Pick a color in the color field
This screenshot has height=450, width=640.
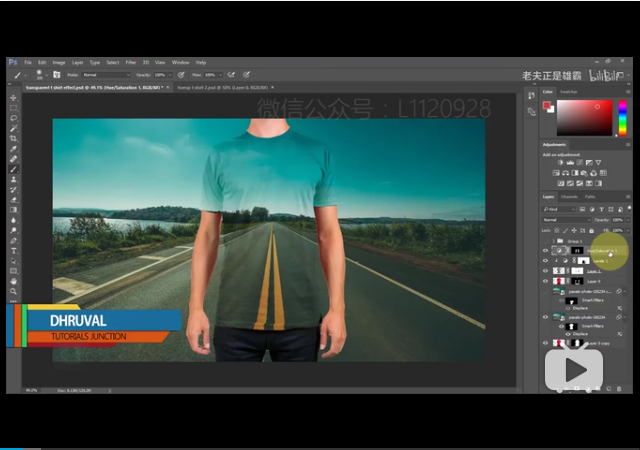pyautogui.click(x=584, y=118)
